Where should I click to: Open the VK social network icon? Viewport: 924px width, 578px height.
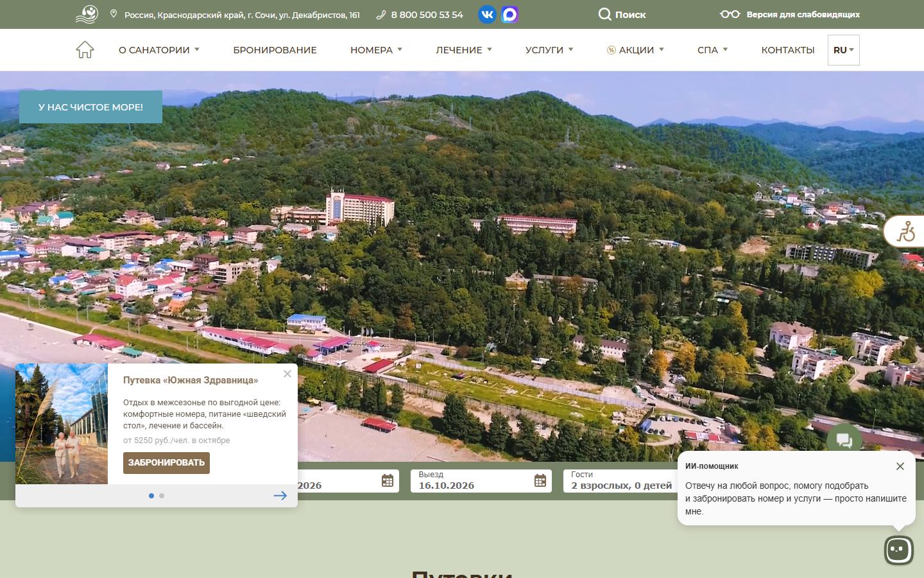pos(487,14)
